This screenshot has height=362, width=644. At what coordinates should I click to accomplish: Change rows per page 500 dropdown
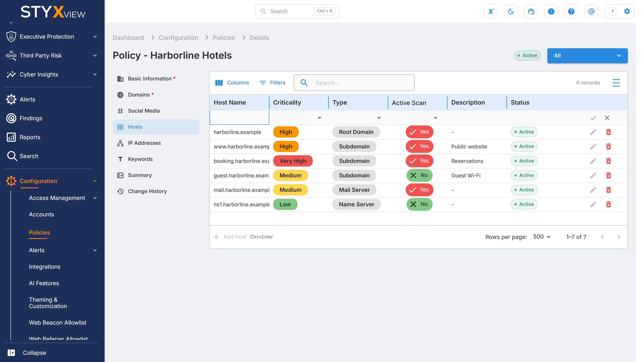[542, 237]
